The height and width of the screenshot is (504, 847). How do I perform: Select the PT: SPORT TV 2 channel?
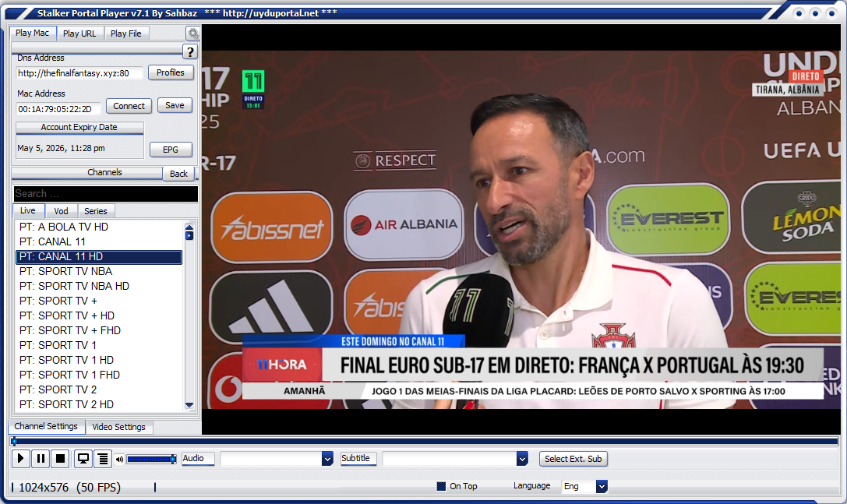tap(99, 389)
